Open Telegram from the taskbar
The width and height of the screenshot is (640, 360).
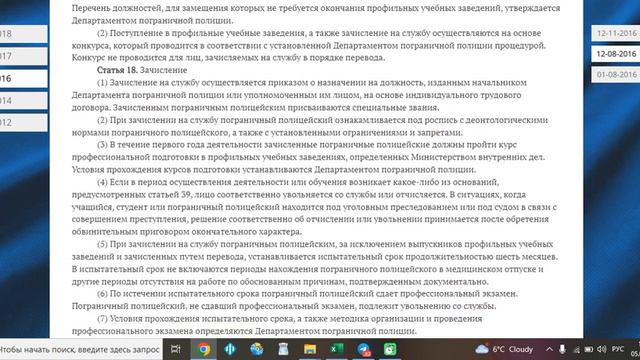pos(363,349)
